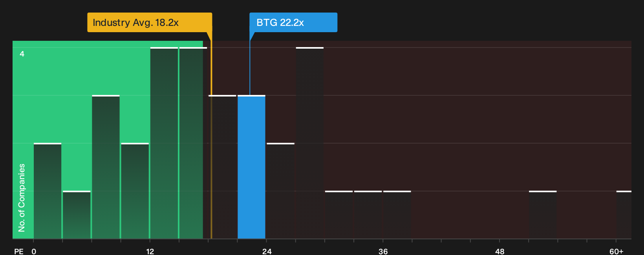Click the bar at the 60+ PE mark
The height and width of the screenshot is (255, 644).
tap(624, 215)
